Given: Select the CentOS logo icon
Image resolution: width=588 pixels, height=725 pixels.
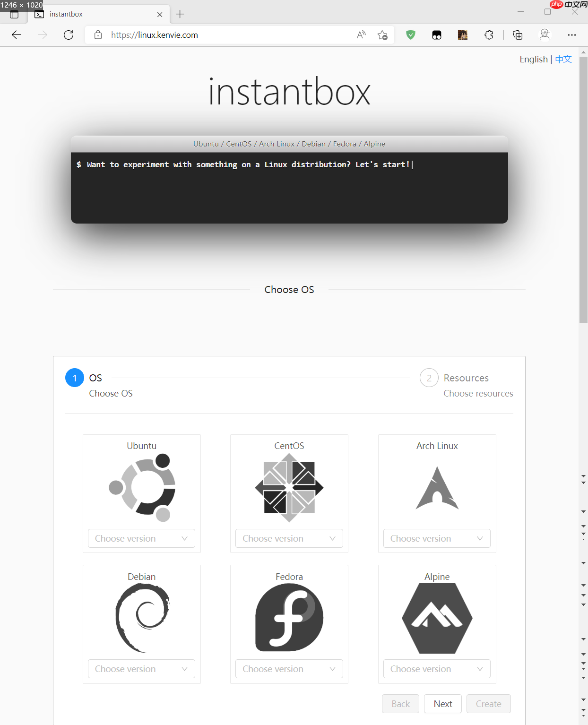Looking at the screenshot, I should point(289,488).
